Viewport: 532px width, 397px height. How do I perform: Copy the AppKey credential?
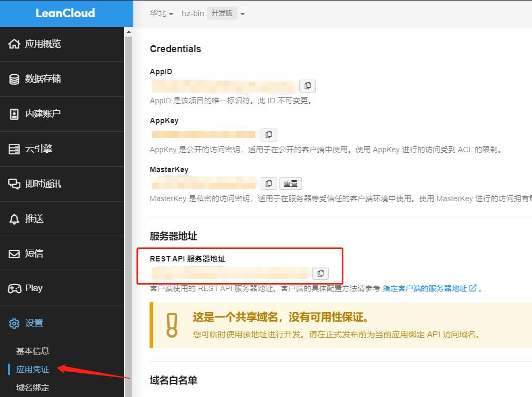click(x=269, y=134)
